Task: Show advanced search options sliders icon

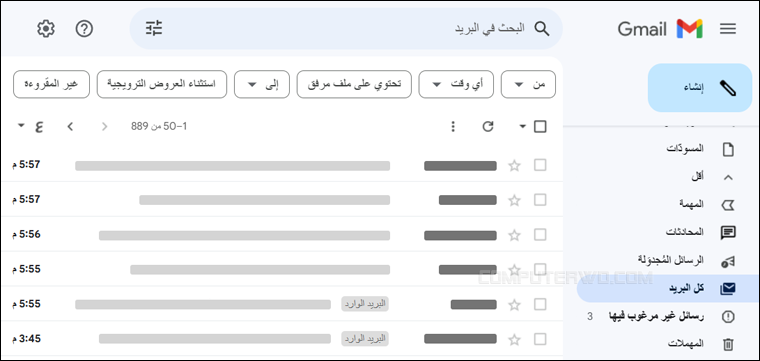Action: coord(154,29)
